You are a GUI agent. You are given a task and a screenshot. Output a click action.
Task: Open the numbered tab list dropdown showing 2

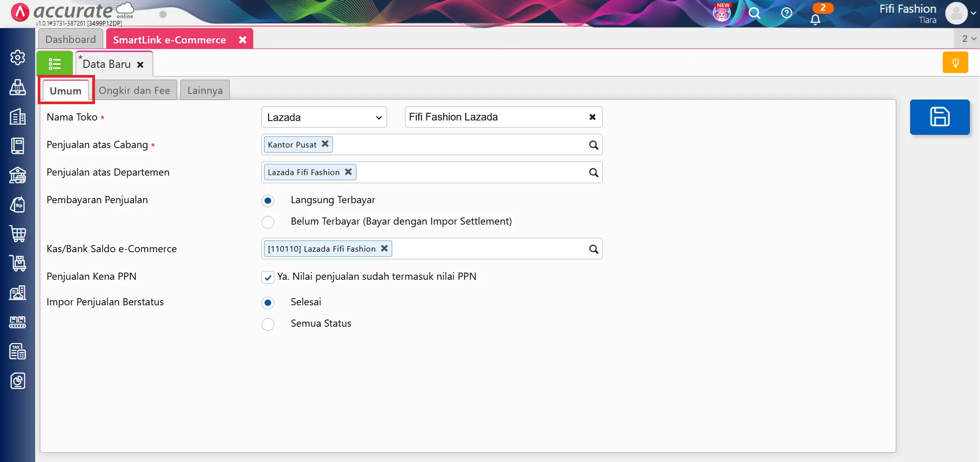[x=967, y=38]
